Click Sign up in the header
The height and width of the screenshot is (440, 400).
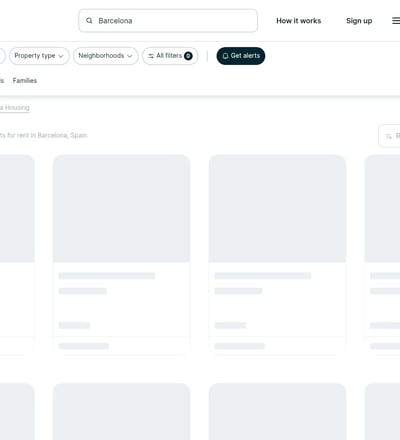click(359, 21)
